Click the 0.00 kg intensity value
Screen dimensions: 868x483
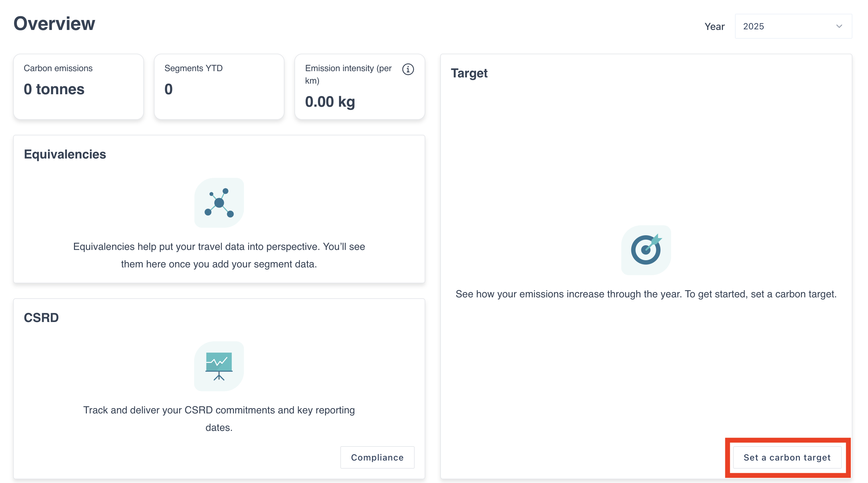pos(330,102)
